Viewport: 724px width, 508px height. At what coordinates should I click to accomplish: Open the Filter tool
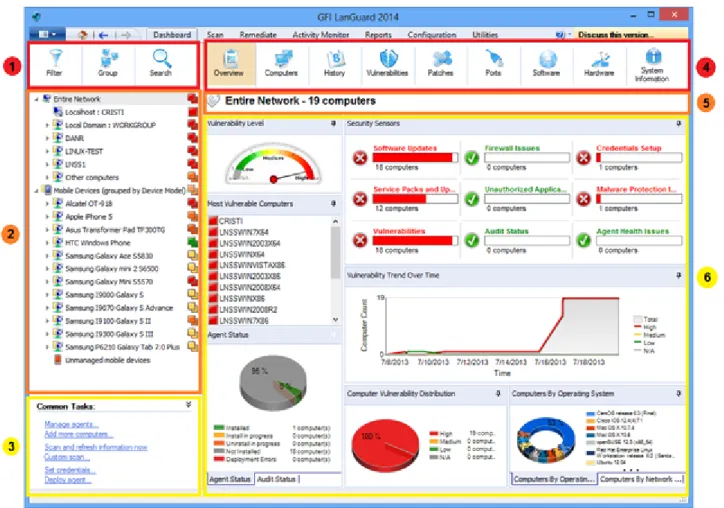54,63
